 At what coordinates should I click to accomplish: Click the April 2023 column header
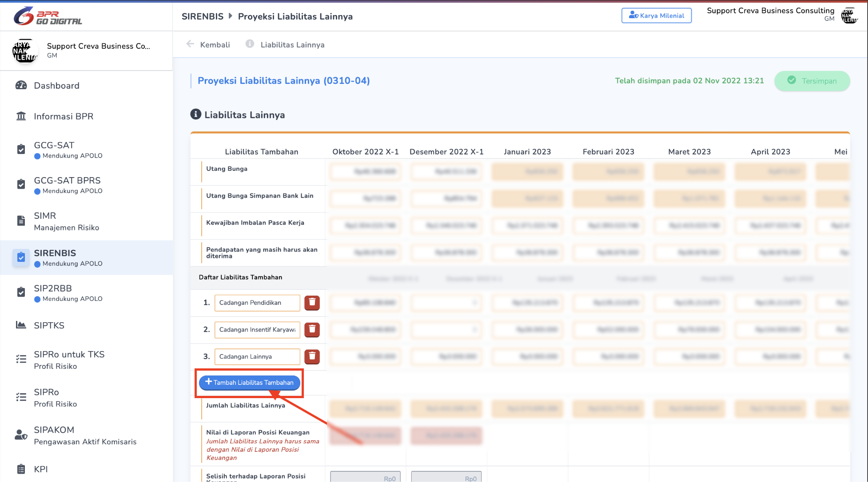point(770,152)
